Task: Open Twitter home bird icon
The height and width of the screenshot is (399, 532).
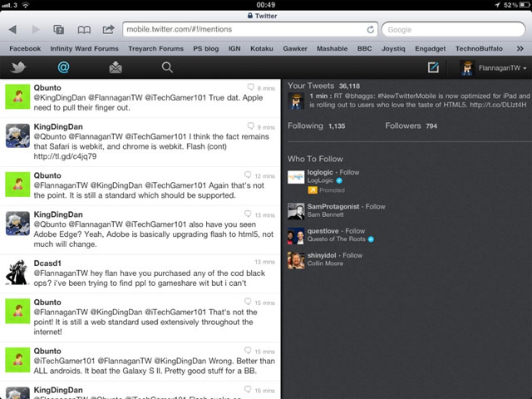Action: pyautogui.click(x=18, y=67)
